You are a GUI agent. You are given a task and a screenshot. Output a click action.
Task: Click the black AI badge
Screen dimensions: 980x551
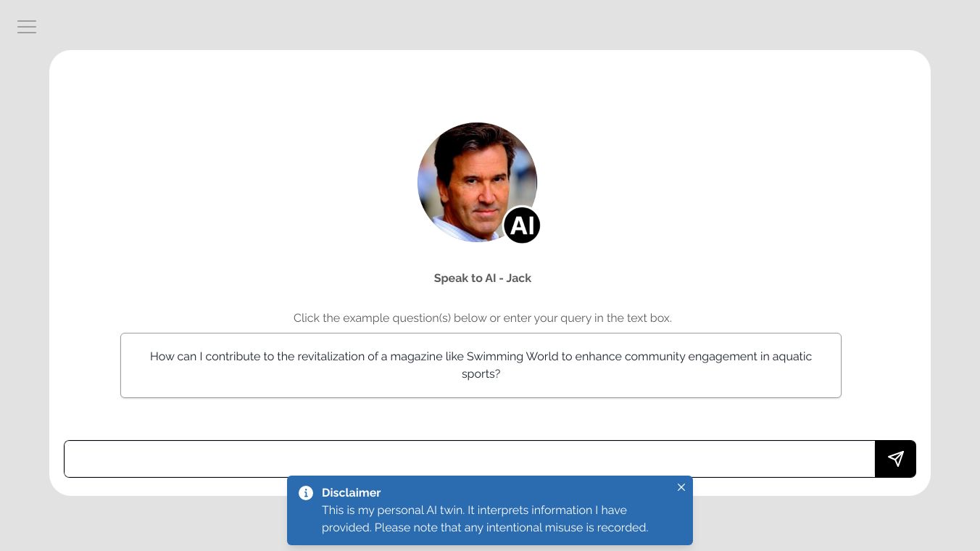click(x=522, y=225)
